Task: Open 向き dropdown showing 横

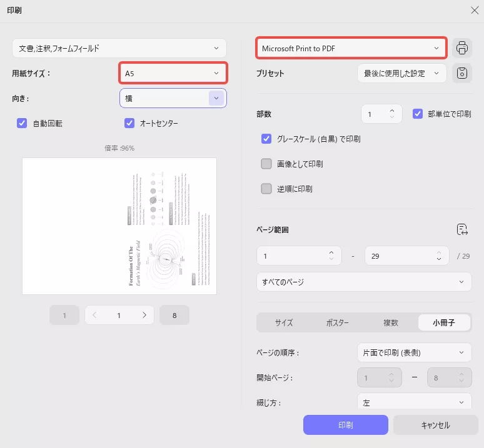Action: (173, 98)
